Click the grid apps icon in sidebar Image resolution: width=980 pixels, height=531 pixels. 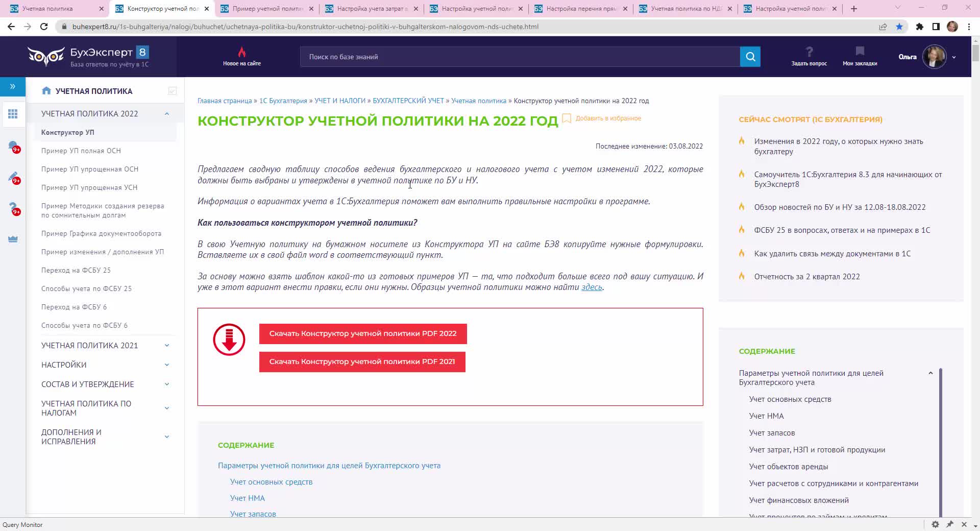coord(13,114)
